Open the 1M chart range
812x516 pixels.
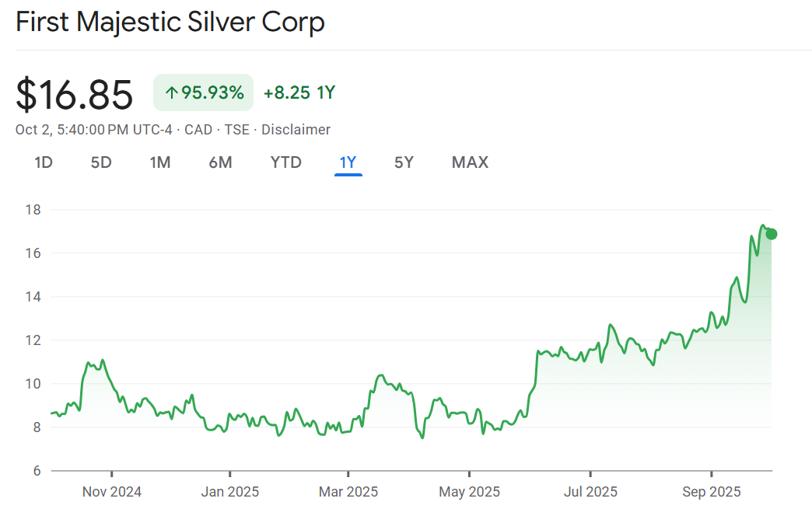[160, 162]
